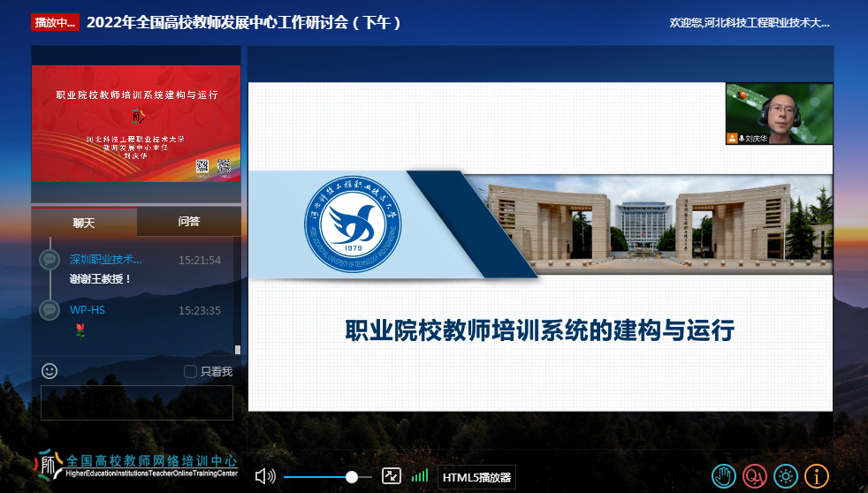
Task: Open the emoji smiley picker
Action: (x=49, y=371)
